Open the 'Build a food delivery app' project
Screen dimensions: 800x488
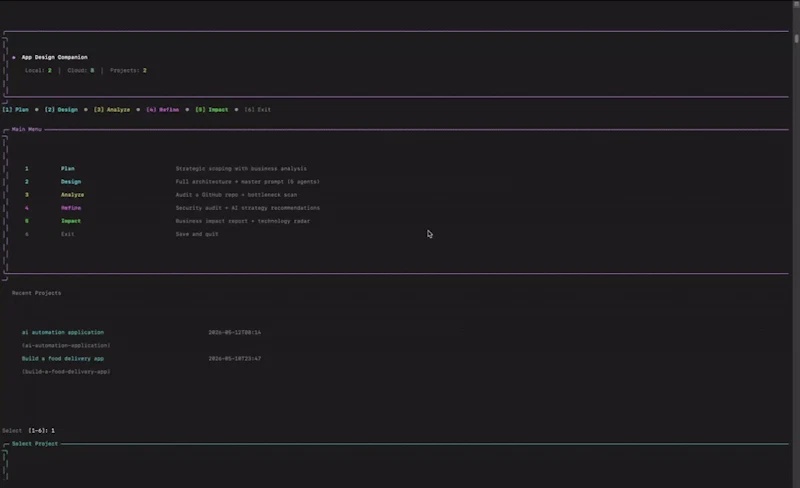(63, 359)
